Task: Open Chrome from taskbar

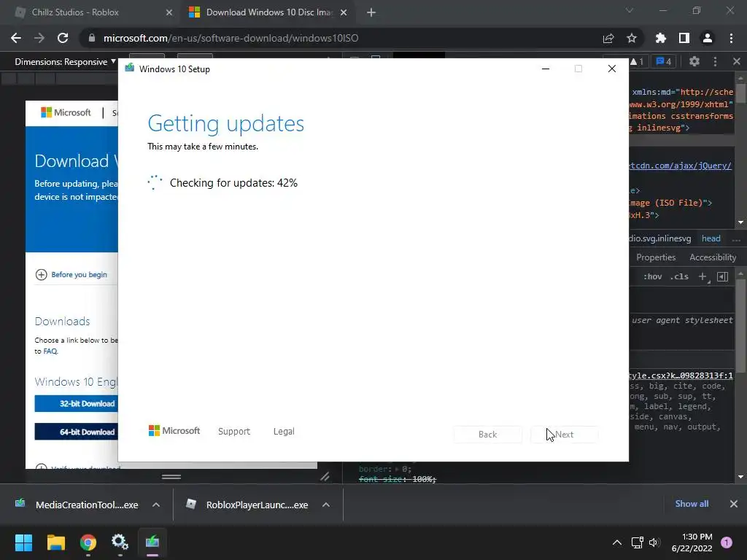Action: pos(88,542)
